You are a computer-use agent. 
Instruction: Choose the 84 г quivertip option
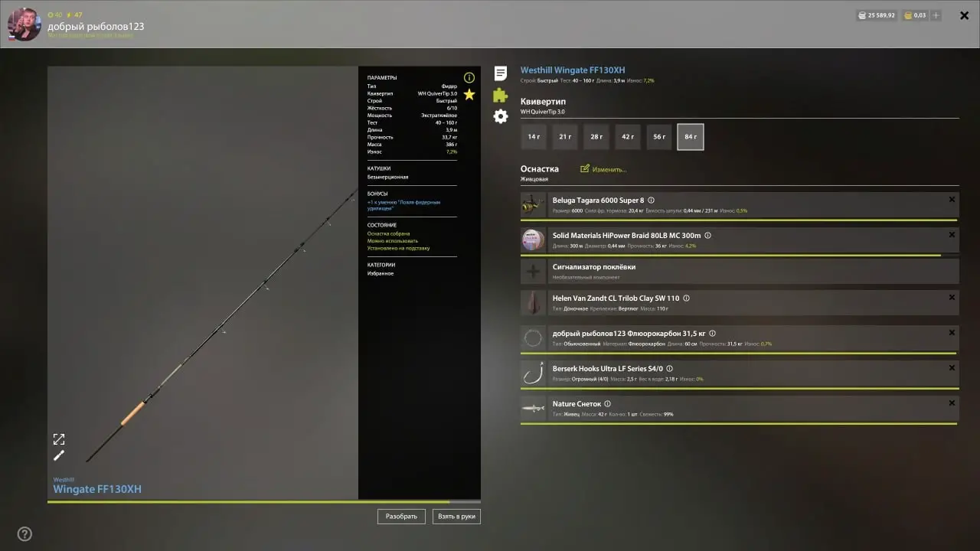691,137
